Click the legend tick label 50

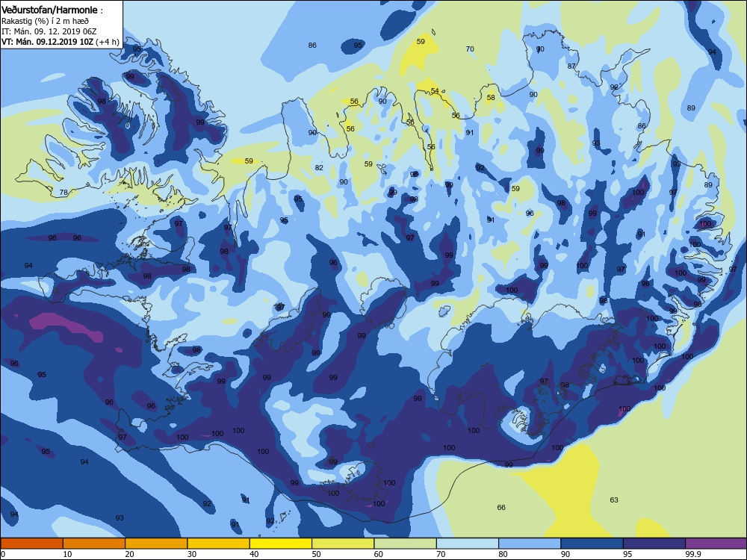(316, 554)
